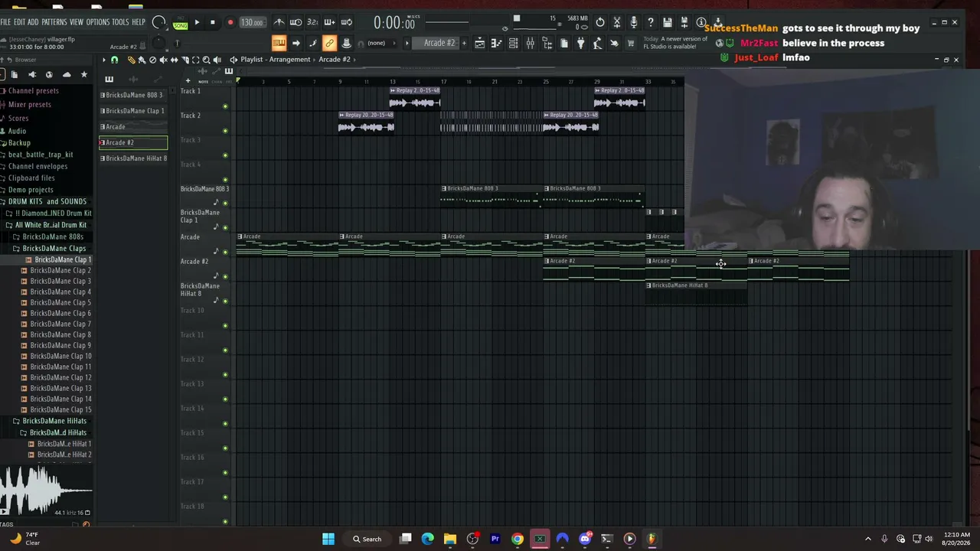Screen dimensions: 980x551
Task: Open the FILE menu
Action: [x=5, y=22]
